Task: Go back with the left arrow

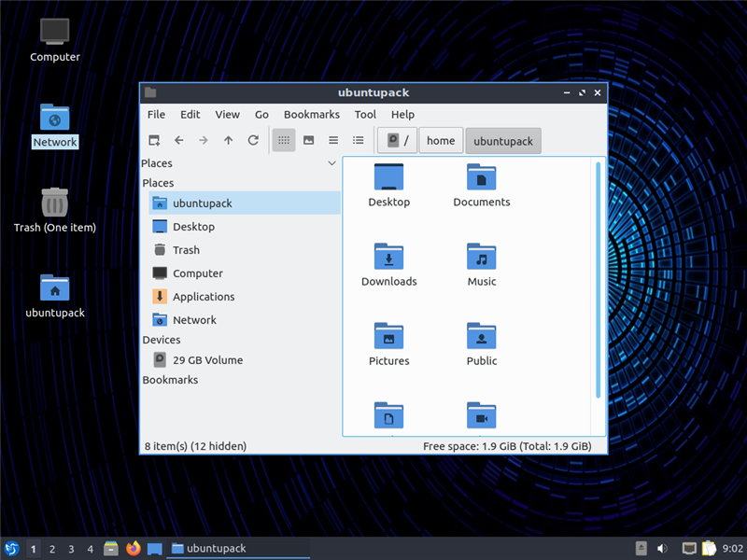Action: (x=178, y=141)
